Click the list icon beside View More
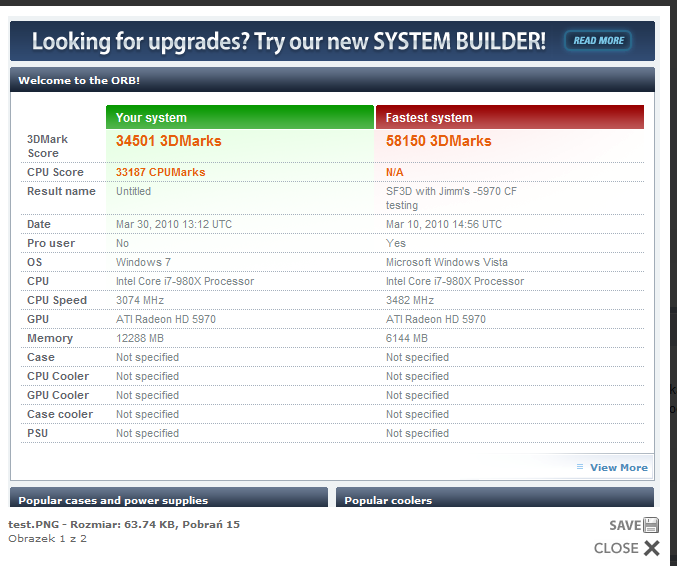The width and height of the screenshot is (677, 566). [580, 467]
